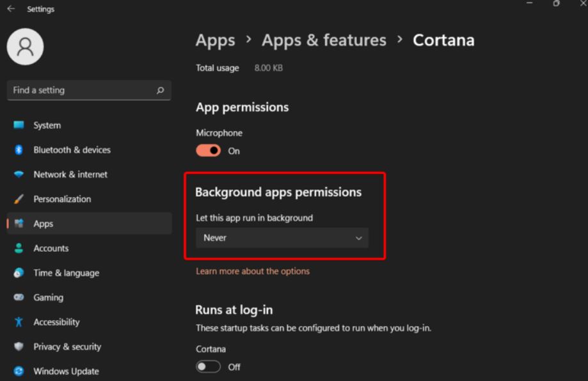Click the System monitor icon in sidebar
The width and height of the screenshot is (588, 381).
pos(19,125)
